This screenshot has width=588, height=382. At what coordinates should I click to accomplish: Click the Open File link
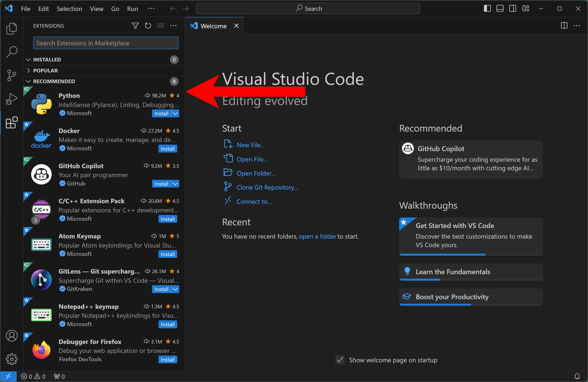[252, 159]
